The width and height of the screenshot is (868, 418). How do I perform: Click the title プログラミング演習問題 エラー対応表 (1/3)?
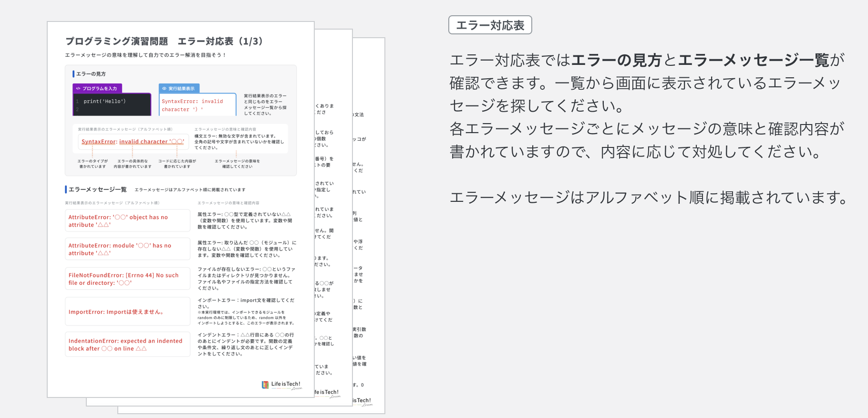(x=164, y=41)
